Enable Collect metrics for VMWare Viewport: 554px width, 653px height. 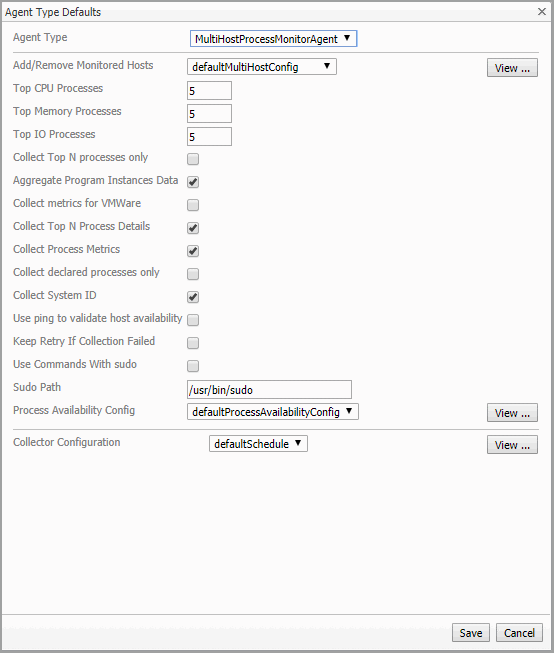[x=193, y=205]
